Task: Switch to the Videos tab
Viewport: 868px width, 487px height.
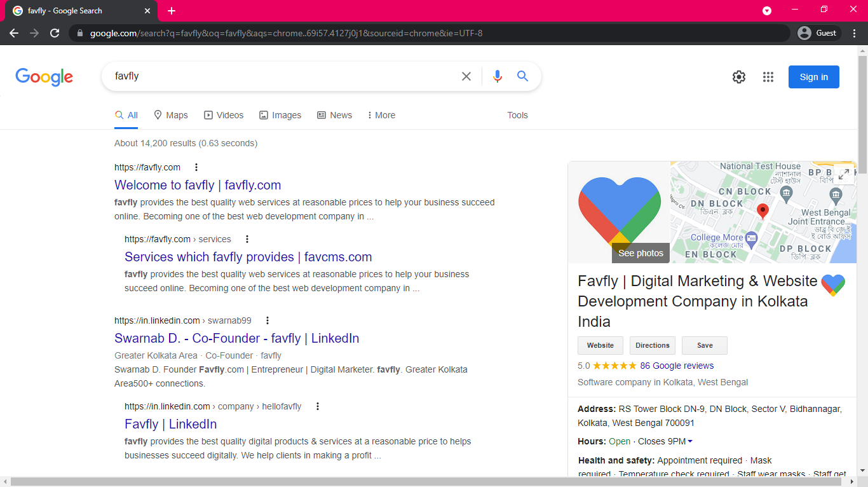Action: [224, 115]
